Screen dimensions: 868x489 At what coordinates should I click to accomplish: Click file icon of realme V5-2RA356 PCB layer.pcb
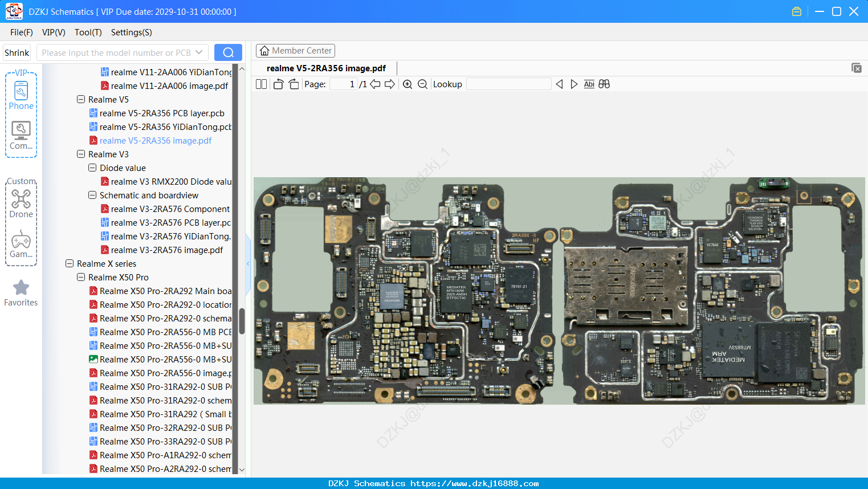[x=93, y=113]
